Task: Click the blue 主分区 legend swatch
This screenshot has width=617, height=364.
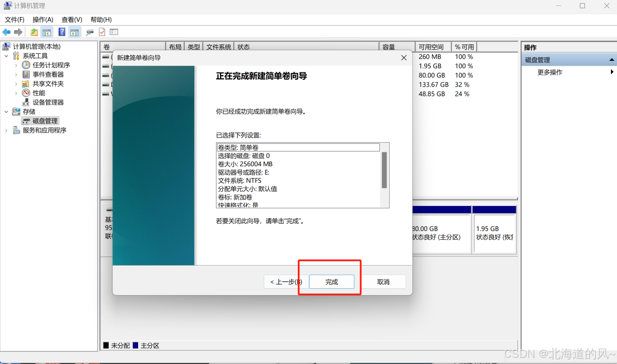Action: [x=136, y=345]
